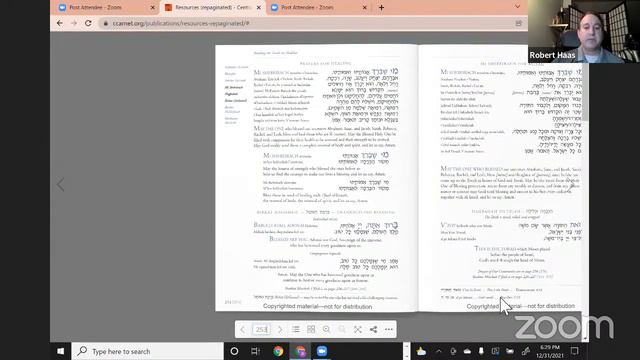This screenshot has height=360, width=640.
Task: Zoom in on the flipbook pages
Action: (327, 329)
